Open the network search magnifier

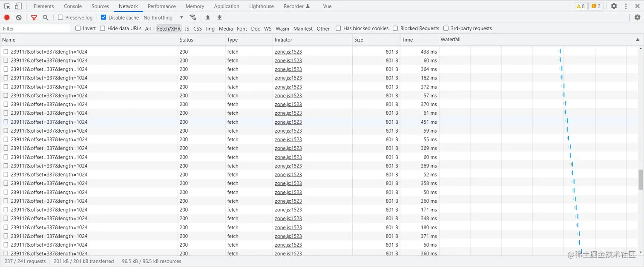coord(46,17)
